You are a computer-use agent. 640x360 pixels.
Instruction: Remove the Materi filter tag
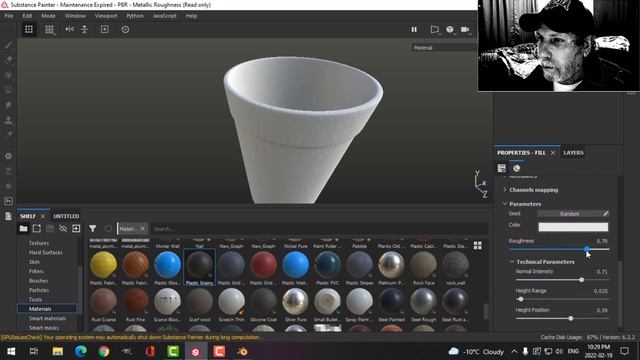point(142,229)
